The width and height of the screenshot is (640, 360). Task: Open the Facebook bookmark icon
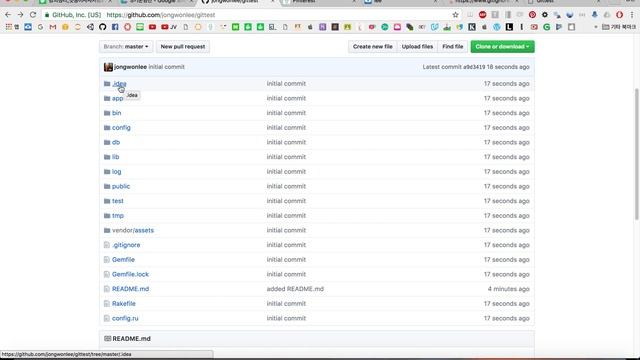(x=115, y=27)
